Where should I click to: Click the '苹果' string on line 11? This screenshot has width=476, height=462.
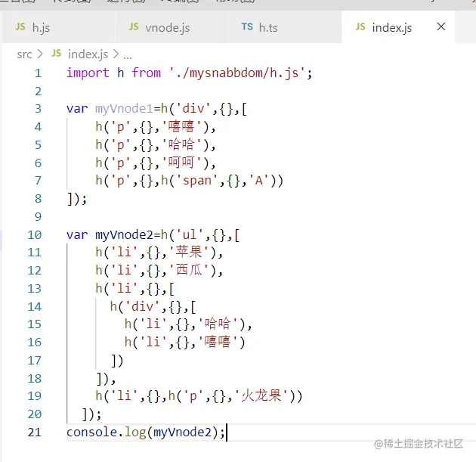pos(190,253)
